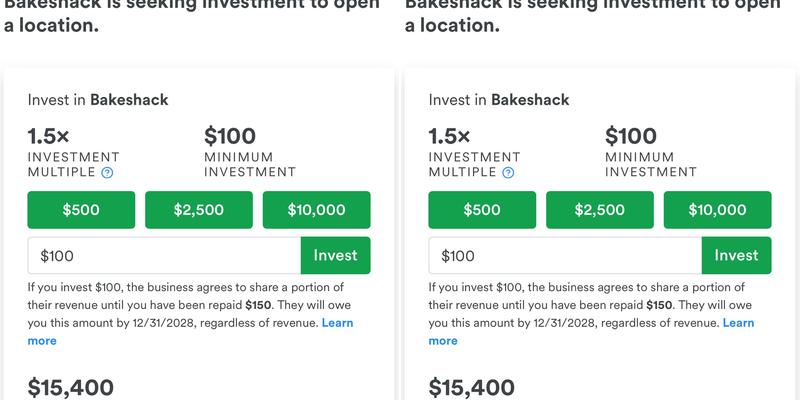Focus the $100 amount field in right card
800x400 pixels.
pos(565,256)
